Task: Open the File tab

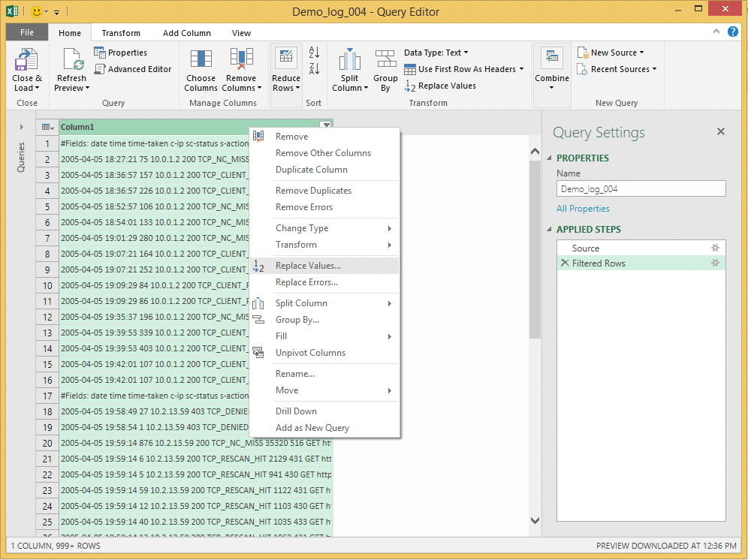Action: point(27,32)
